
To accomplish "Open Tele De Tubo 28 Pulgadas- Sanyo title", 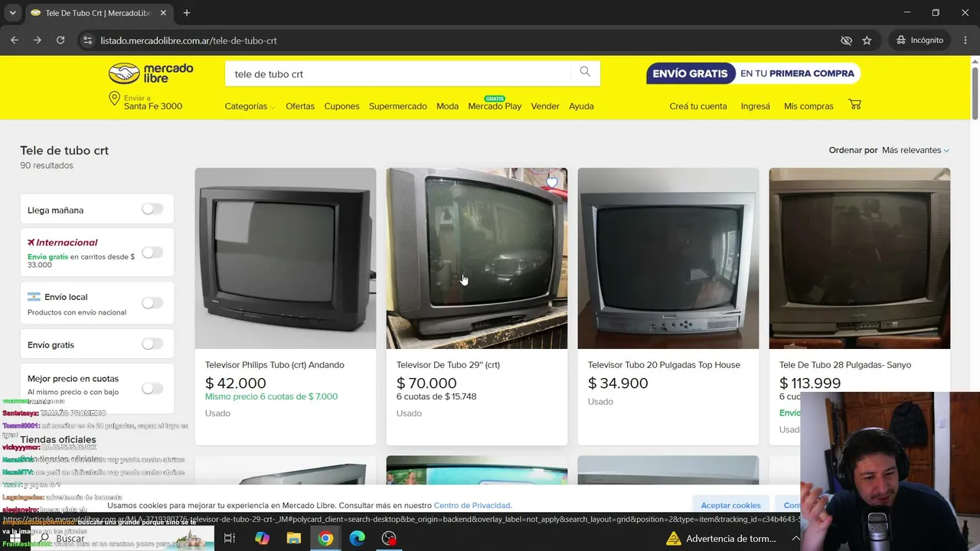I will (845, 365).
